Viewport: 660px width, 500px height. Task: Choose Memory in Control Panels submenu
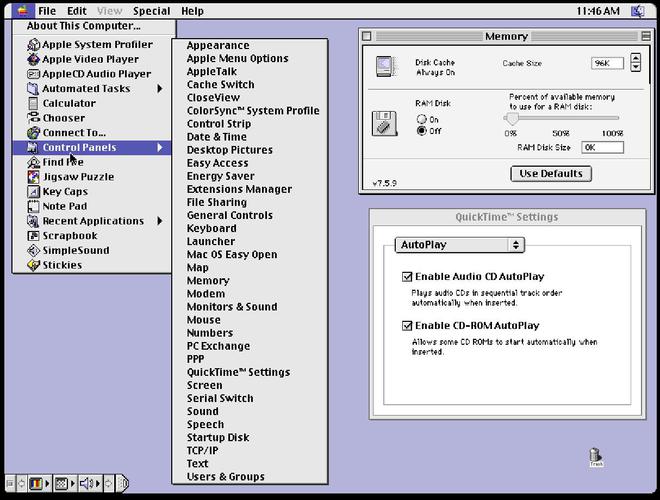click(250, 280)
